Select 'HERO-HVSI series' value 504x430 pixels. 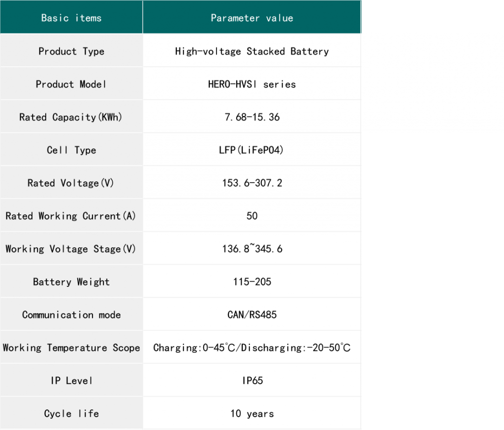point(252,84)
